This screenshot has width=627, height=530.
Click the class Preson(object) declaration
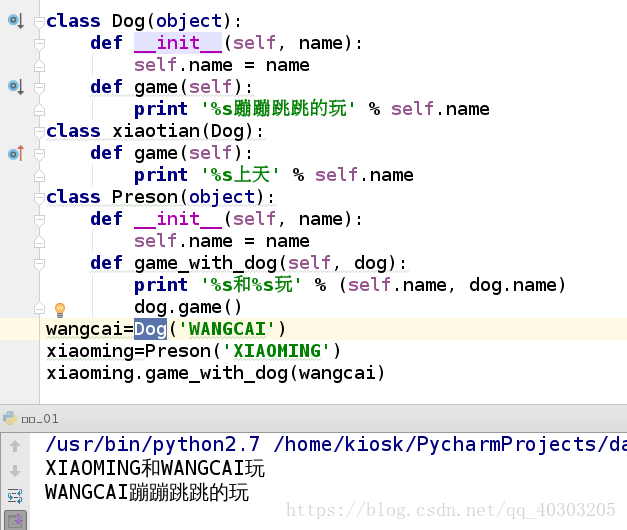161,197
